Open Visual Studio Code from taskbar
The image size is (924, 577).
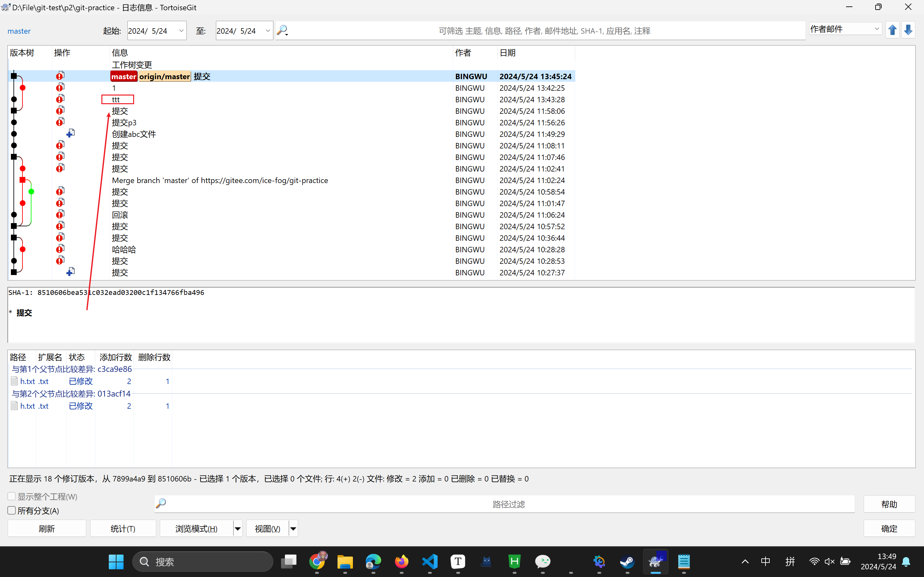(430, 561)
